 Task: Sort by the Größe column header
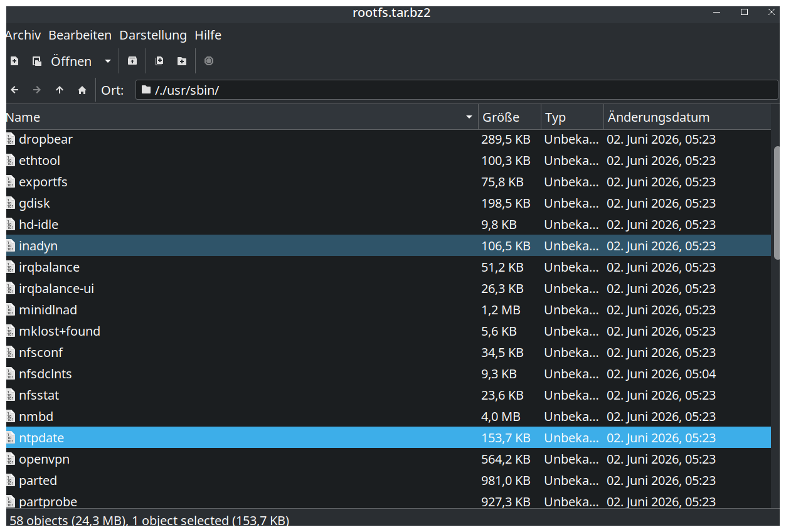coord(509,117)
